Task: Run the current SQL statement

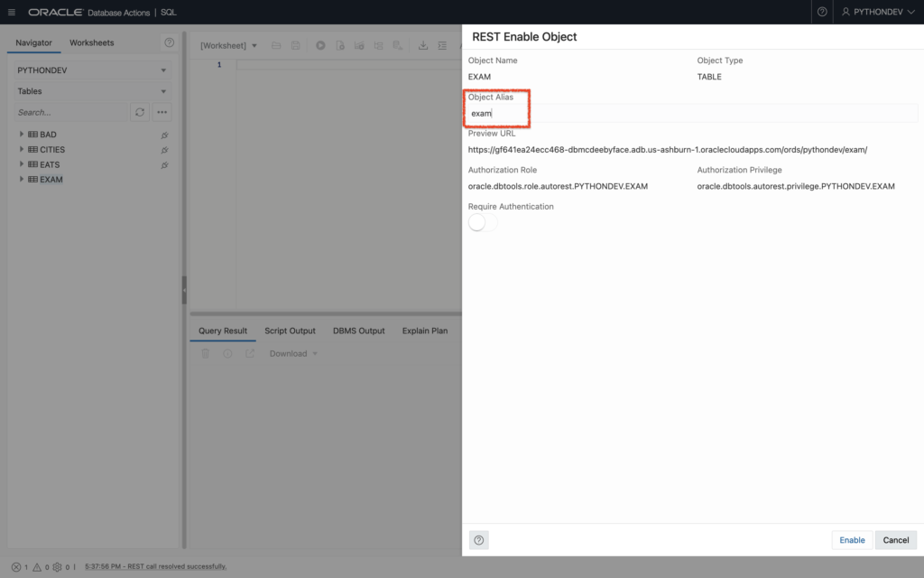Action: [320, 45]
